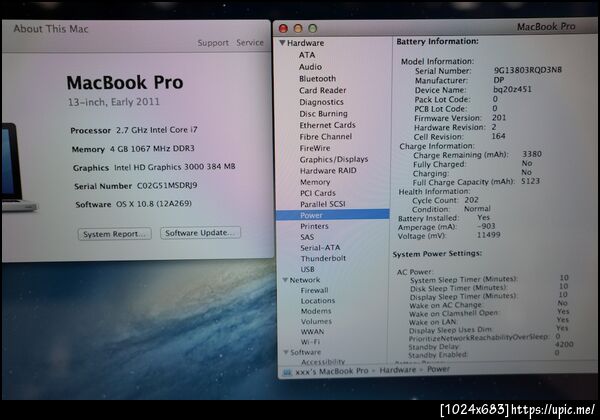Open the Support link in About This Mac
Screen dimensions: 600x420
[213, 43]
